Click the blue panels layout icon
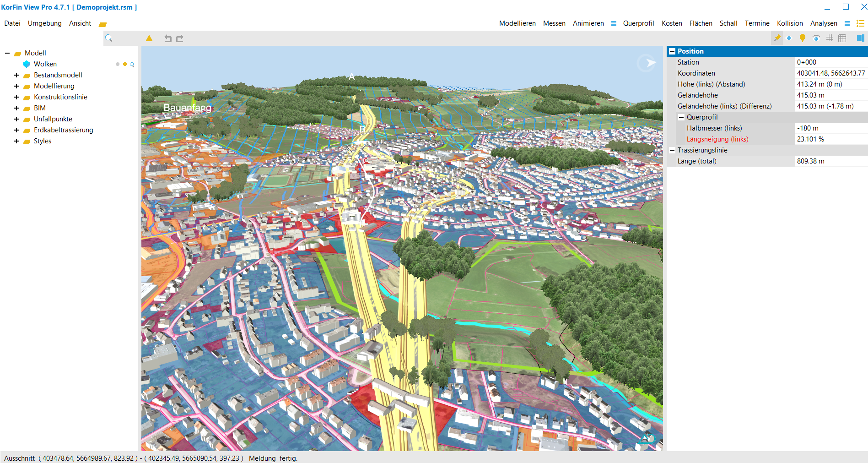The height and width of the screenshot is (463, 868). pyautogui.click(x=860, y=38)
